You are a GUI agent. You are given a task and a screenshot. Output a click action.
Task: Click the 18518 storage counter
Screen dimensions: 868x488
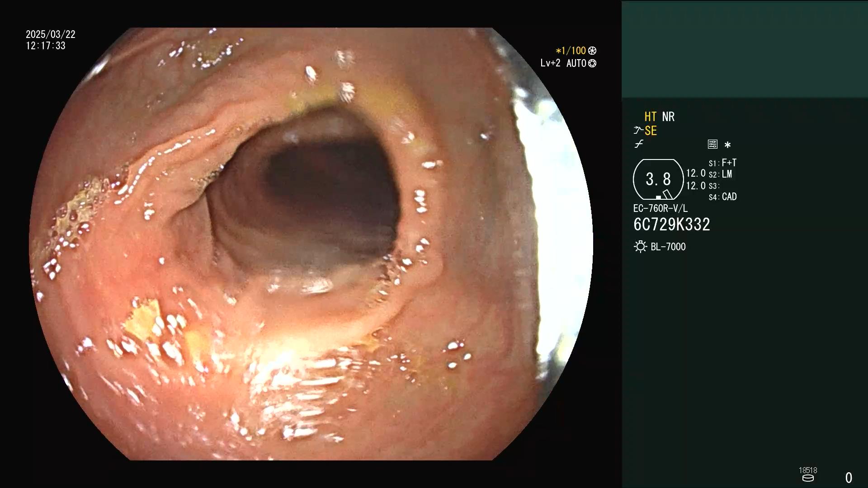pyautogui.click(x=808, y=470)
